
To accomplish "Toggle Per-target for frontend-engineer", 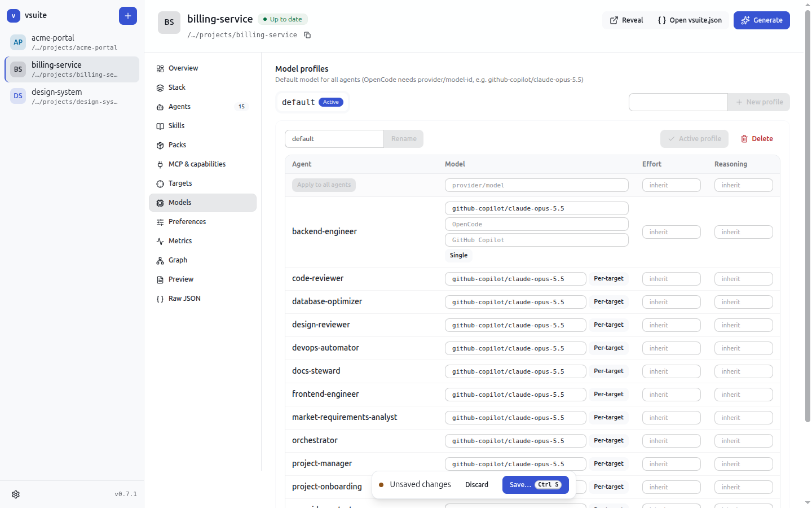I will point(608,395).
